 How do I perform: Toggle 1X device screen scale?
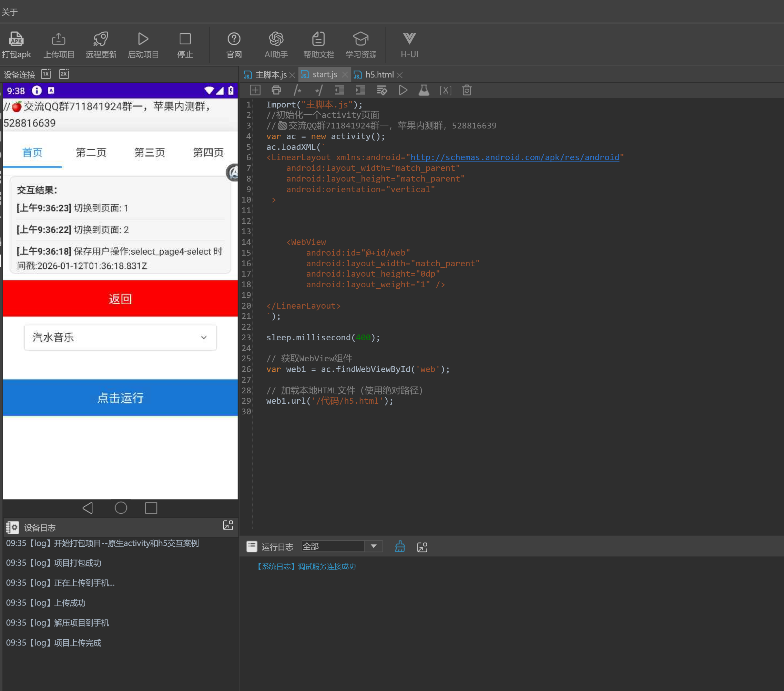pos(46,74)
